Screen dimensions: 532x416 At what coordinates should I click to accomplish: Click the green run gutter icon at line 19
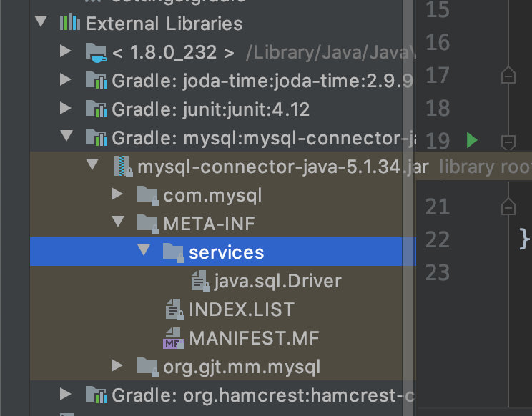pyautogui.click(x=472, y=140)
